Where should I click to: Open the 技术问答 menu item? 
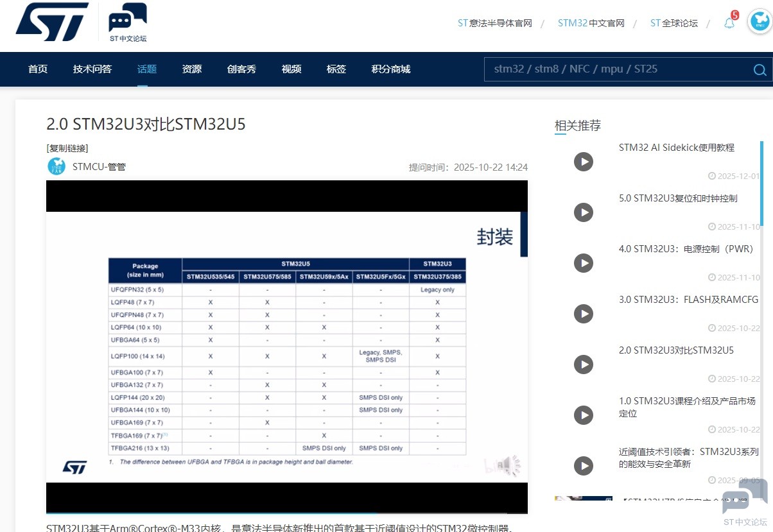[x=92, y=69]
